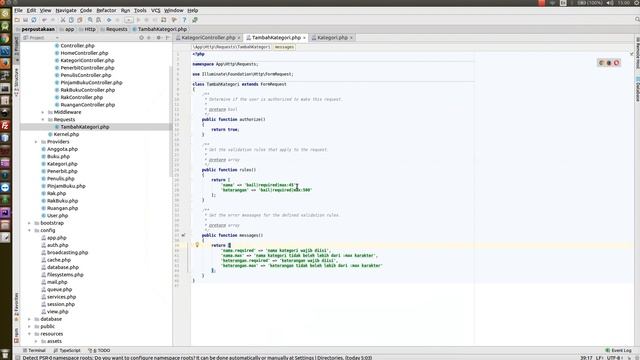The height and width of the screenshot is (360, 640).
Task: Open in the first browser icon in editor
Action: 601,63
